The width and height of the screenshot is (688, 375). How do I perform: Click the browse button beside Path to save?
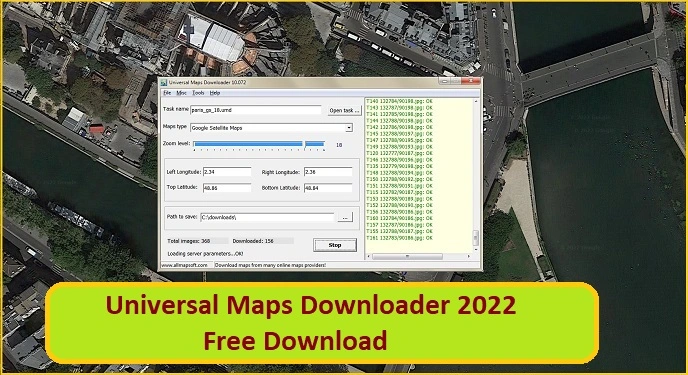[345, 217]
